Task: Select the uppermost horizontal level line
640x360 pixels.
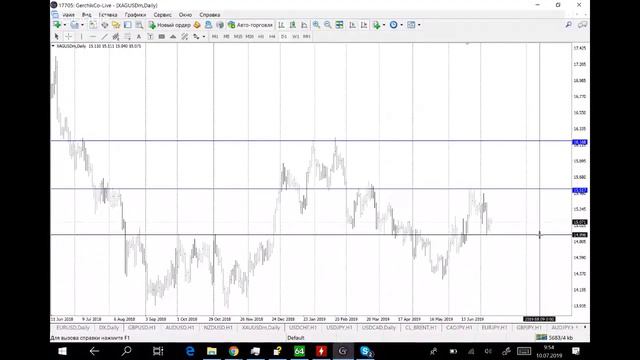Action: pos(310,141)
